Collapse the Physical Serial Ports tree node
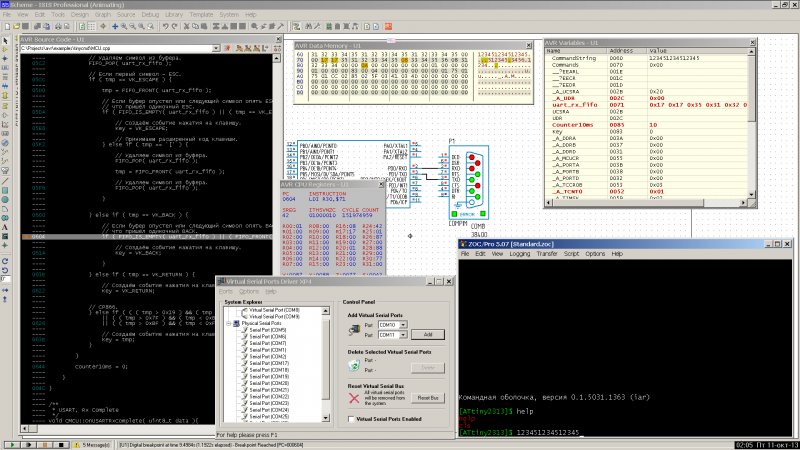 pyautogui.click(x=227, y=324)
